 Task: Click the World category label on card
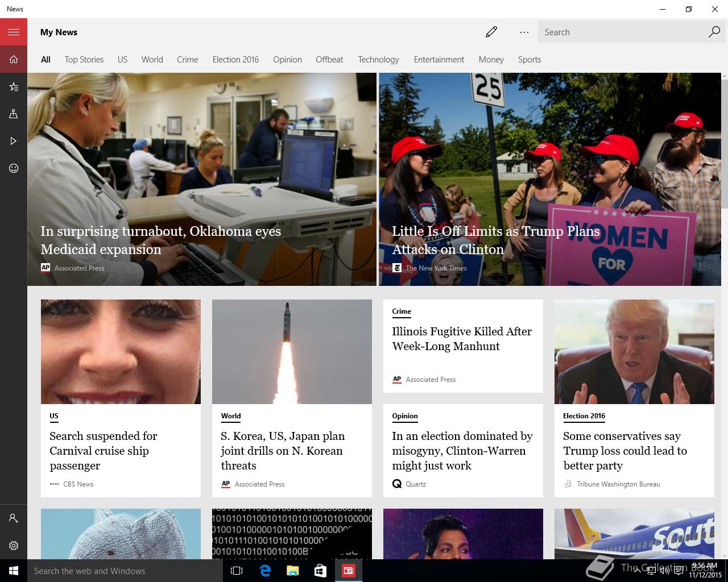pos(231,416)
